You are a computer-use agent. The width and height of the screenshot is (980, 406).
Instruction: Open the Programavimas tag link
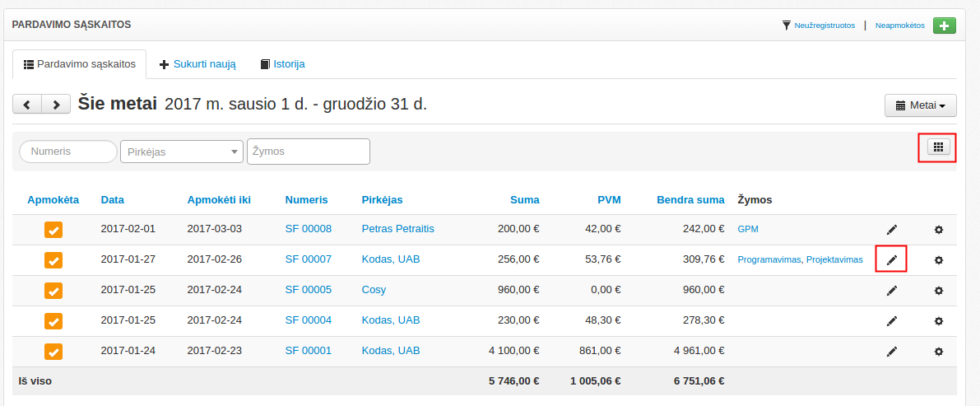pyautogui.click(x=769, y=260)
